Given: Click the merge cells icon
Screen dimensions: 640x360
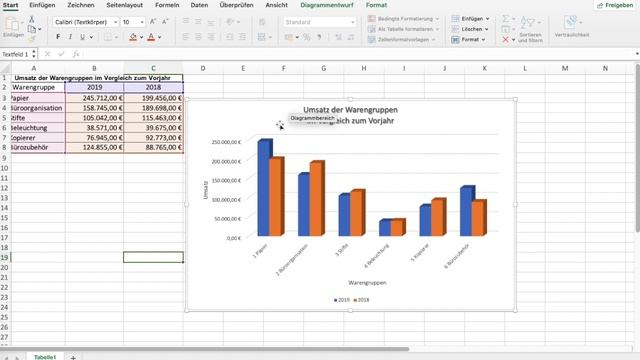Looking at the screenshot, I should (262, 37).
